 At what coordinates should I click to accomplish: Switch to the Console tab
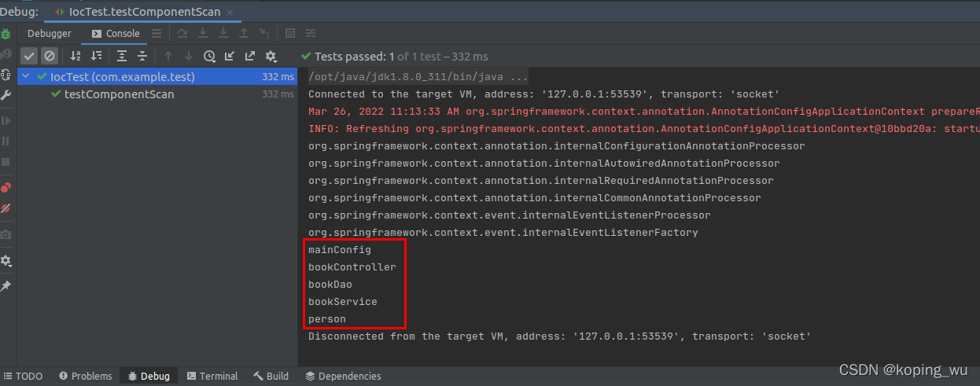[x=116, y=34]
